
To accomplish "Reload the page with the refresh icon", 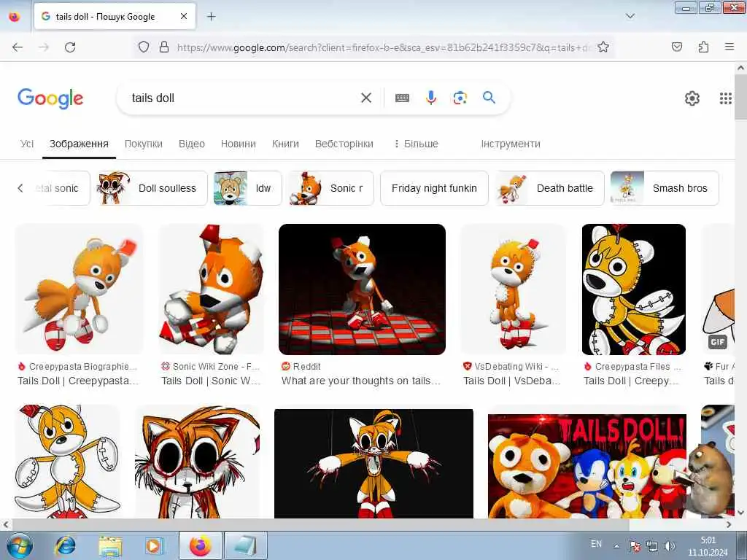I will pyautogui.click(x=70, y=47).
